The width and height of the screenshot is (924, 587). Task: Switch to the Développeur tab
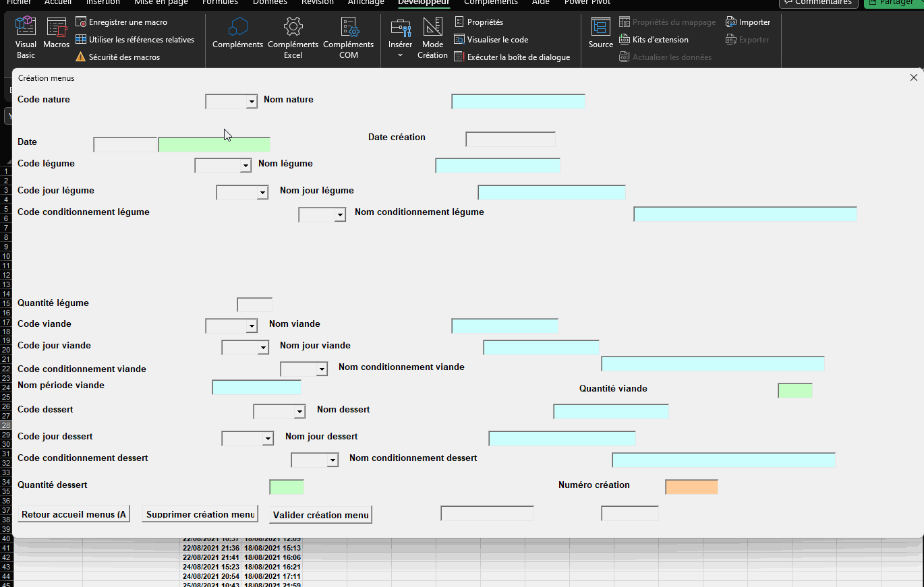(x=424, y=2)
